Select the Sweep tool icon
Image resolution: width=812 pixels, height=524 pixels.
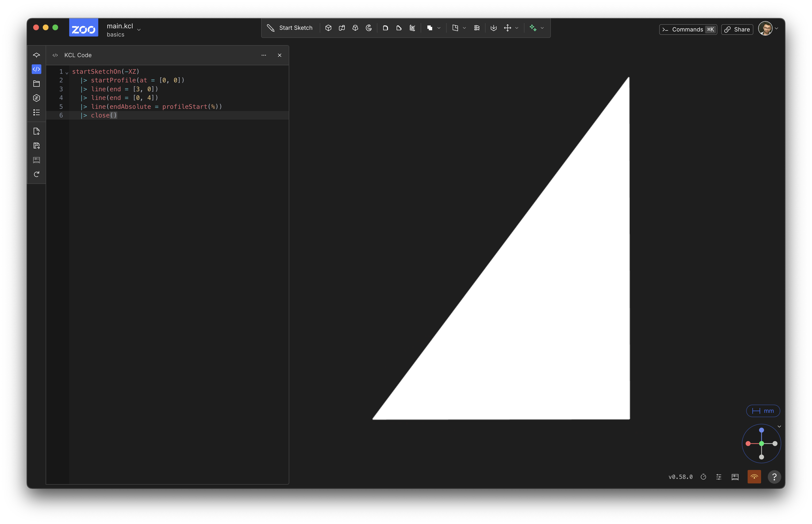[x=342, y=28]
